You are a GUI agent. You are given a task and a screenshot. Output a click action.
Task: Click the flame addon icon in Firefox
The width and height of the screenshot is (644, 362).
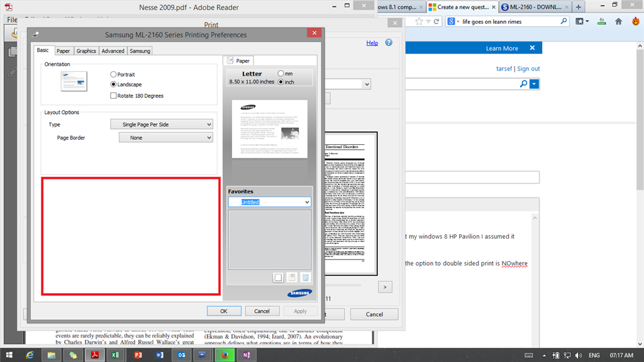tap(636, 21)
